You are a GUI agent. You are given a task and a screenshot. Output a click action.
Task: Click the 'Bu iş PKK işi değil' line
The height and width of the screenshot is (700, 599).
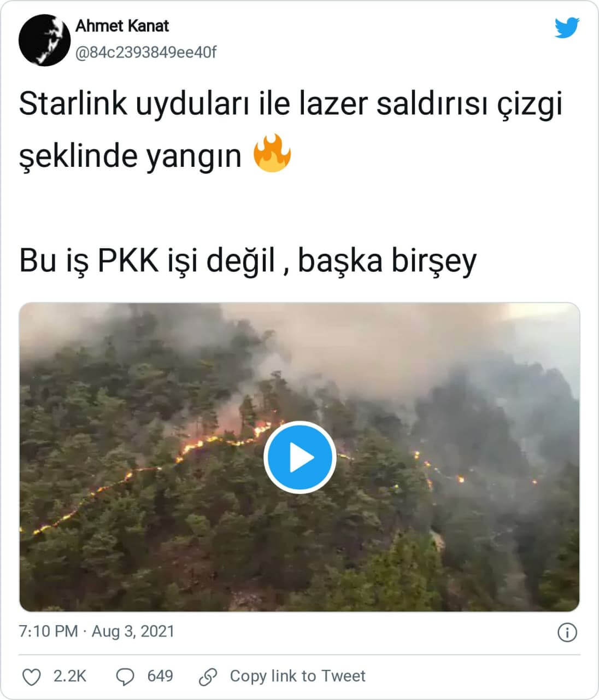[x=248, y=260]
